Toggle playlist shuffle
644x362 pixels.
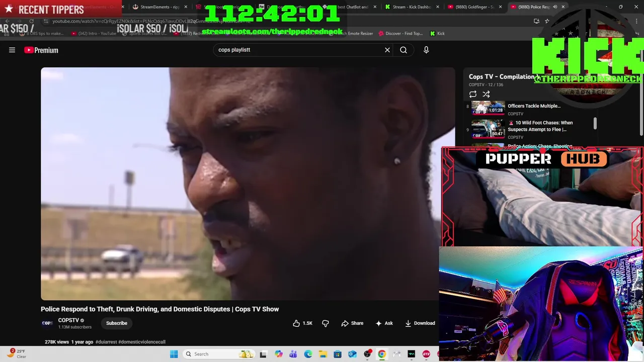pos(486,94)
